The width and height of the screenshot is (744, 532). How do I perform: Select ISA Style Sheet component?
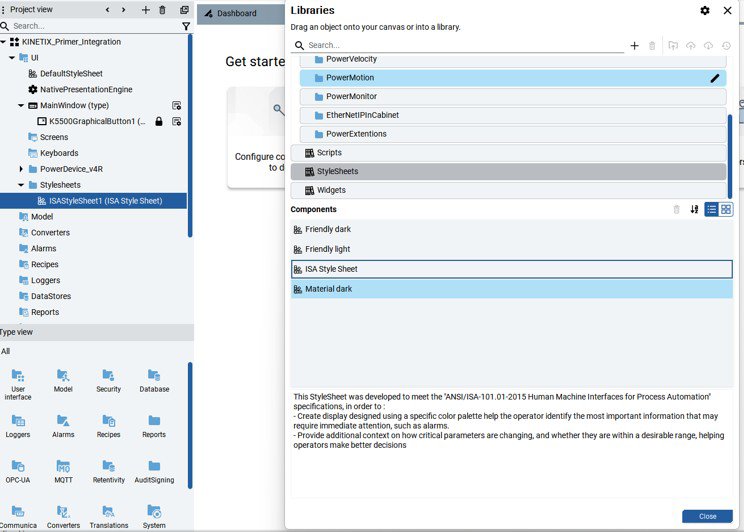[512, 269]
